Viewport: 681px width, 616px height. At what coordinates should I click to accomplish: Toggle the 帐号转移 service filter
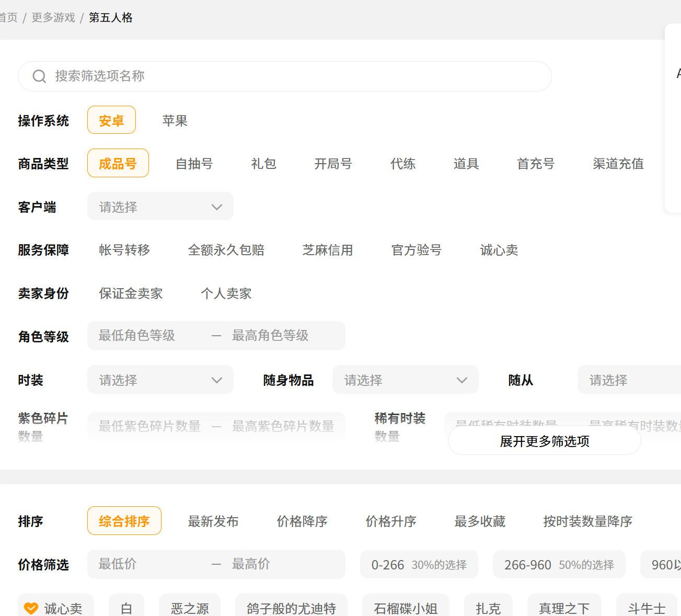[124, 250]
